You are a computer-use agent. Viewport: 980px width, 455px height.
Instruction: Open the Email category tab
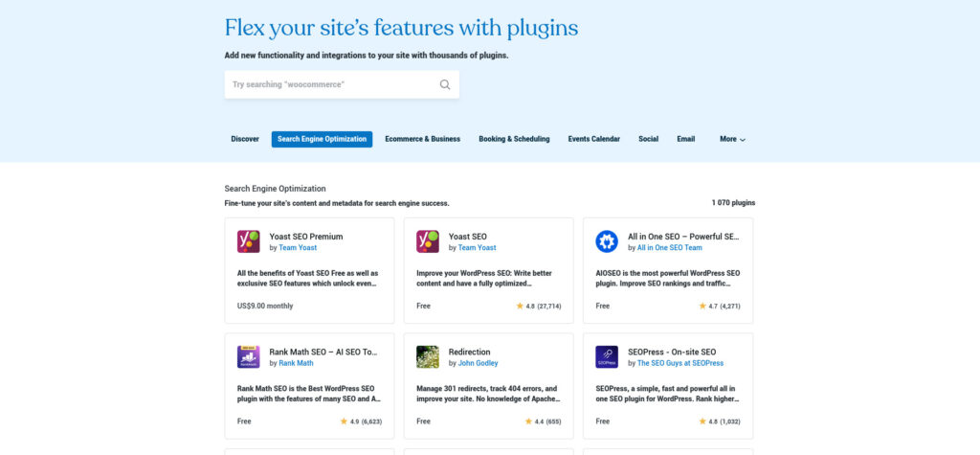685,139
